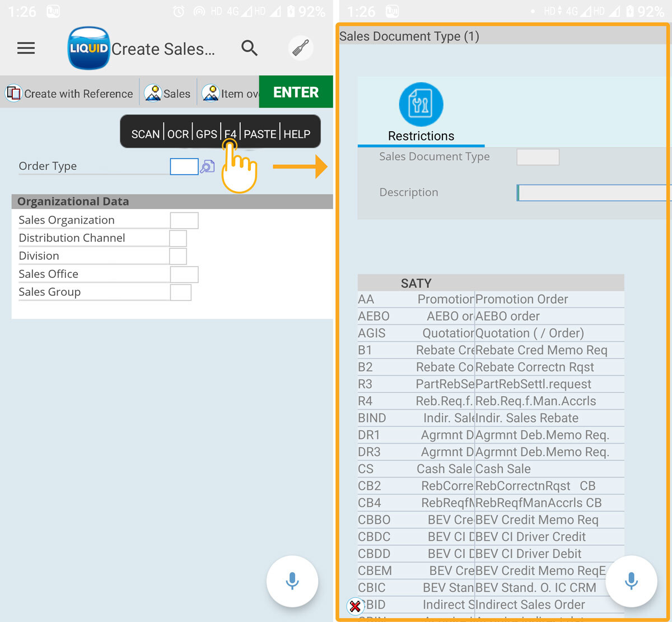672x622 pixels.
Task: Click the Description search field
Action: click(x=594, y=193)
